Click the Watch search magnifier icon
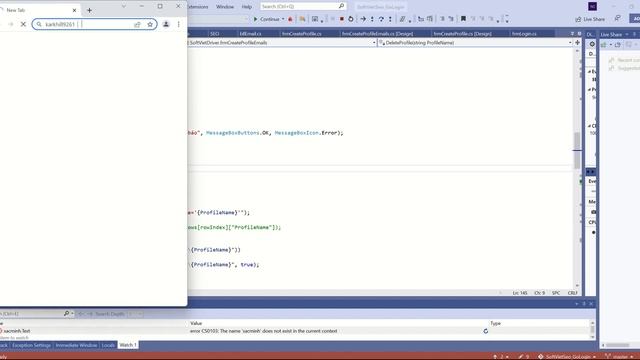 [66, 313]
